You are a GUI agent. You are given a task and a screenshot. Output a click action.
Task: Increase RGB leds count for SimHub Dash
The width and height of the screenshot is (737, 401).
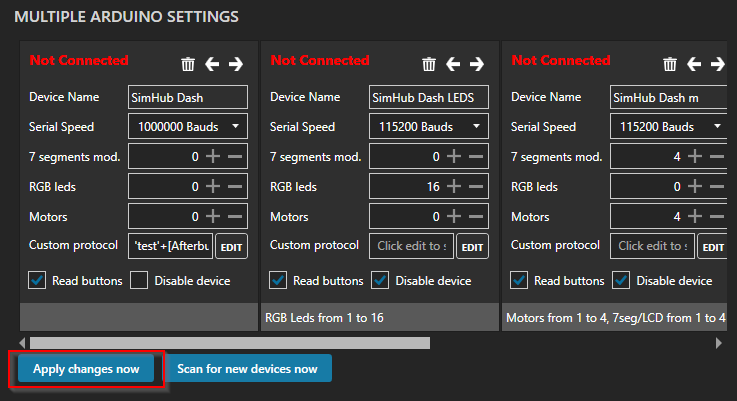pyautogui.click(x=213, y=186)
